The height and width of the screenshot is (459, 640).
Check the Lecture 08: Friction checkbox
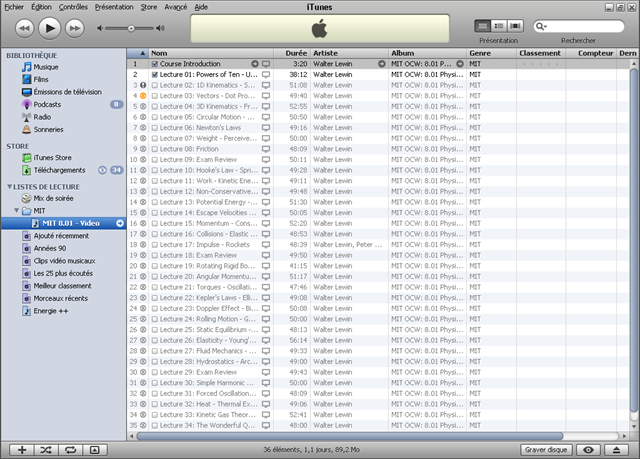[x=155, y=149]
